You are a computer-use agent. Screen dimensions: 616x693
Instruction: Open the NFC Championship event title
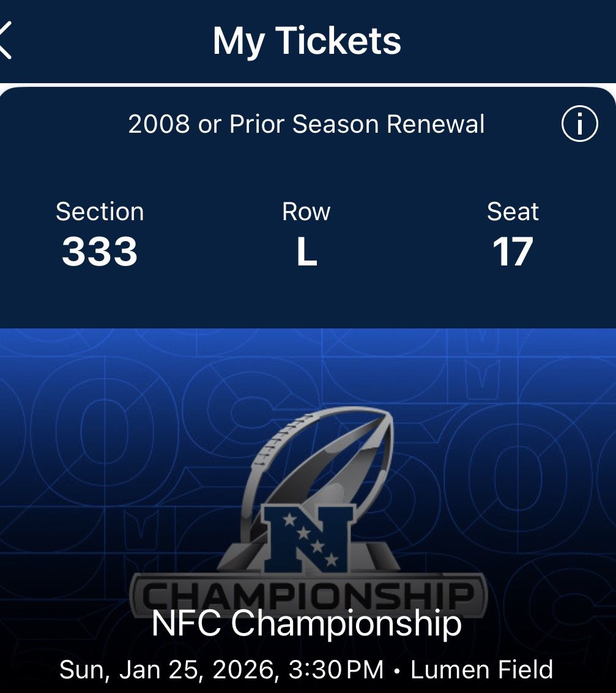(x=306, y=623)
